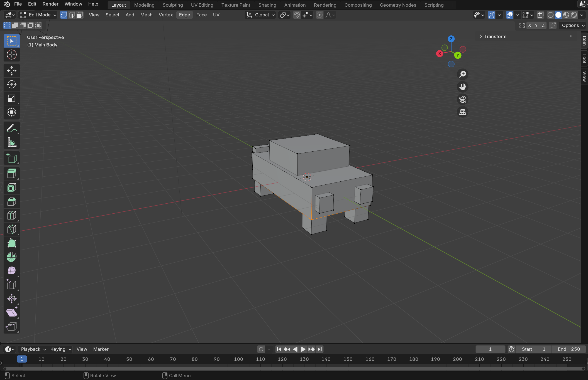Viewport: 588px width, 380px height.
Task: Select the Measure tool
Action: click(11, 142)
